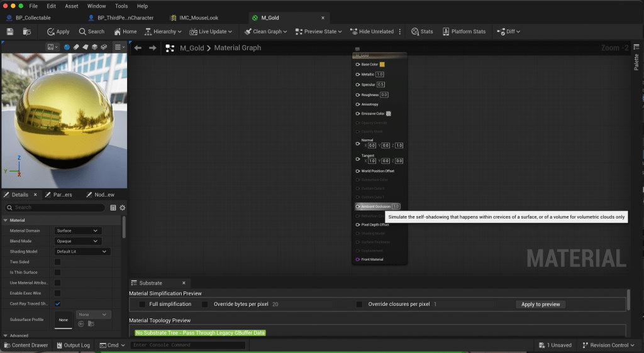The height and width of the screenshot is (353, 644).
Task: Select the cube preview shape icon
Action: [94, 47]
